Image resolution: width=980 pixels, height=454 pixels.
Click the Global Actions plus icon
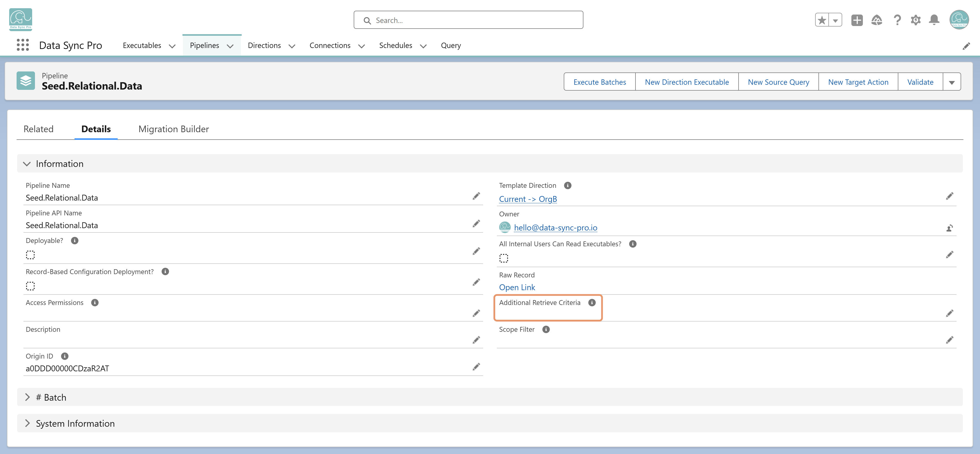coord(857,20)
